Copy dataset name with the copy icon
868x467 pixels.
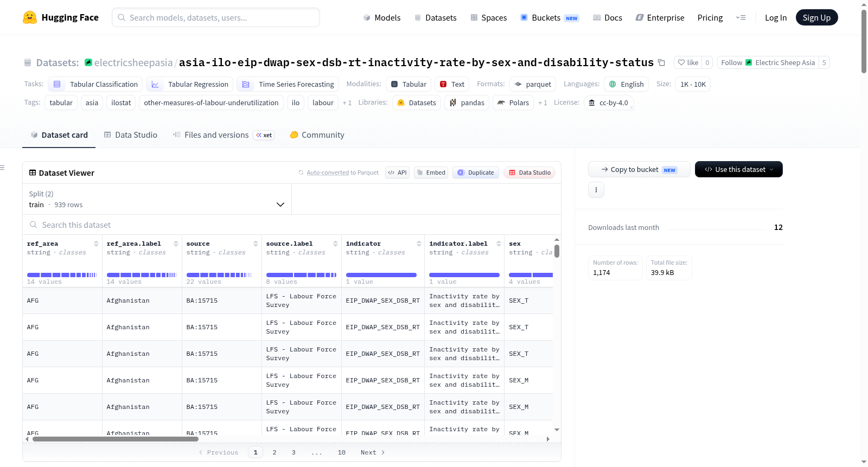[x=661, y=62]
